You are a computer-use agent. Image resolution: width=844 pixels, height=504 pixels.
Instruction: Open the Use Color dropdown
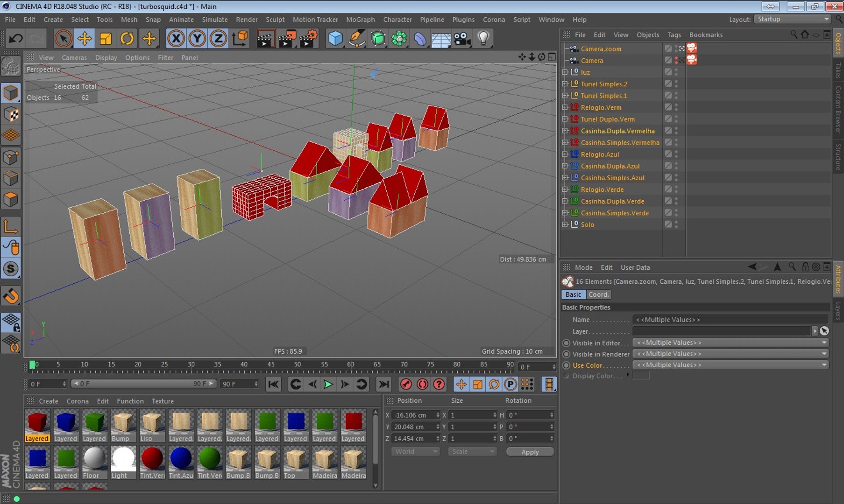point(731,365)
